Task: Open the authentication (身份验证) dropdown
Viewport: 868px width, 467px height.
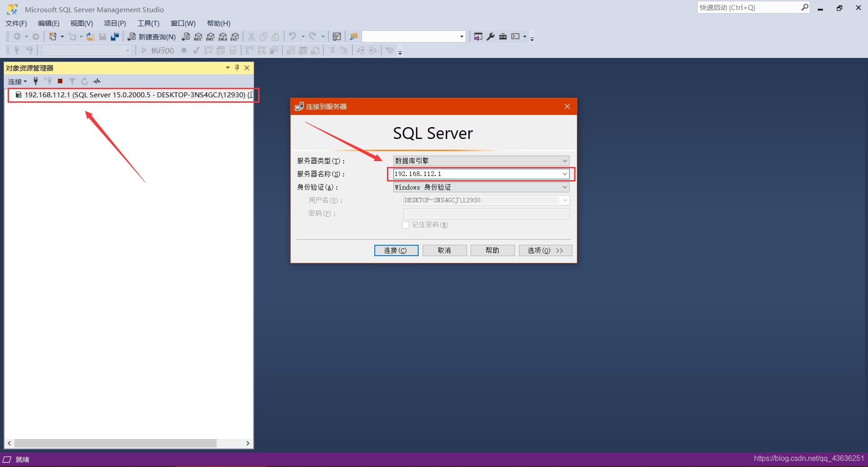Action: tap(481, 187)
